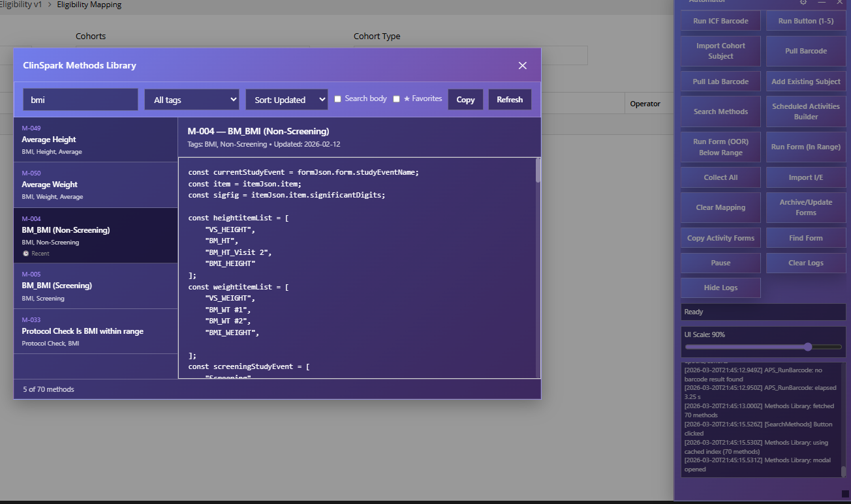The height and width of the screenshot is (504, 851).
Task: Click 'const sigfig' code line
Action: [287, 195]
